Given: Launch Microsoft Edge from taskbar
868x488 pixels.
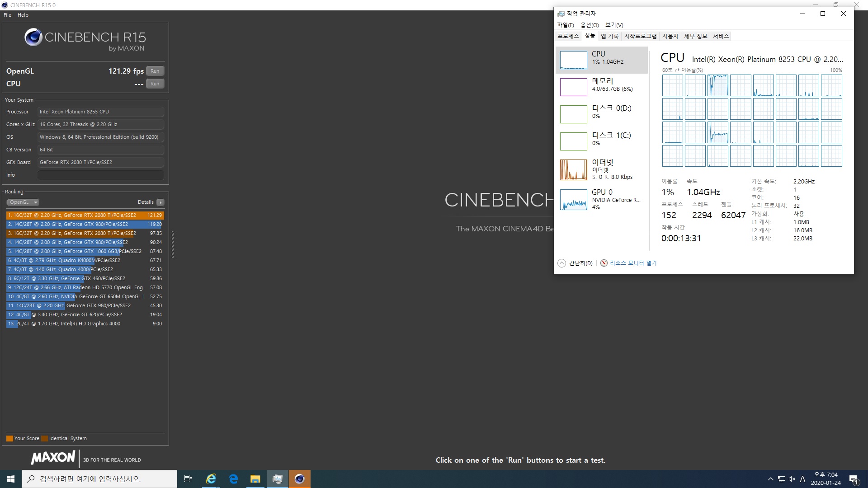Looking at the screenshot, I should coord(233,479).
